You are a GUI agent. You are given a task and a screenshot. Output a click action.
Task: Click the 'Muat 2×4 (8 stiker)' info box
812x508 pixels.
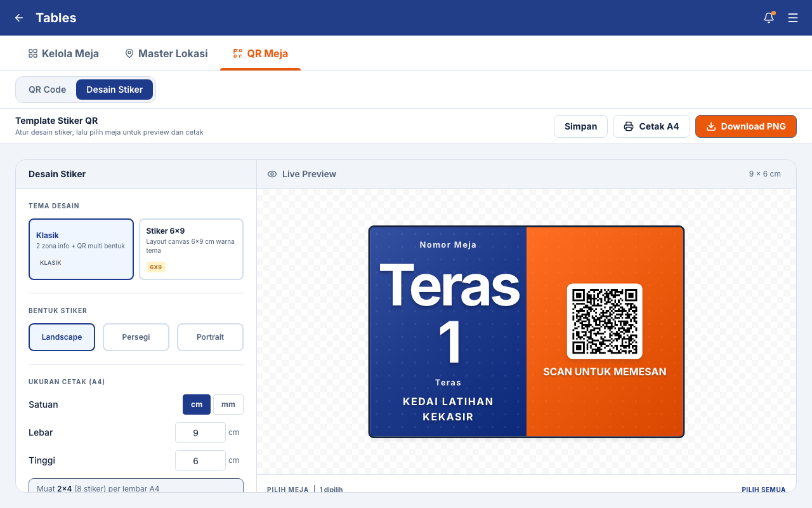pos(136,486)
